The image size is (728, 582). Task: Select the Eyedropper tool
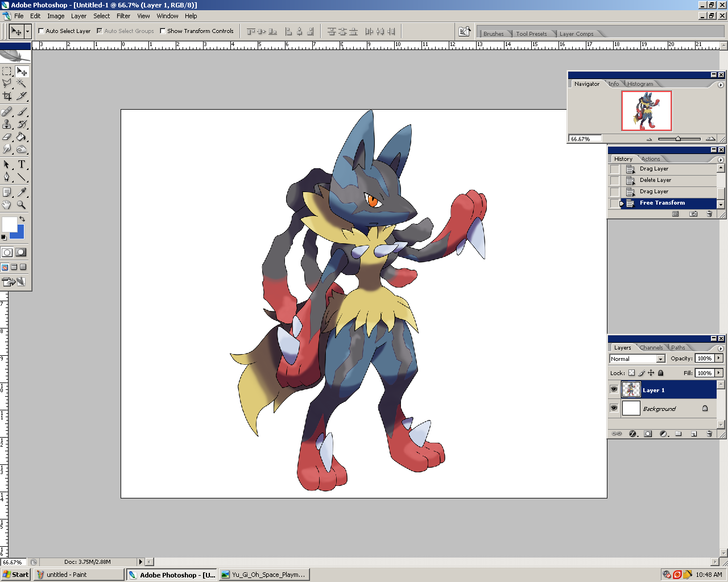(22, 193)
